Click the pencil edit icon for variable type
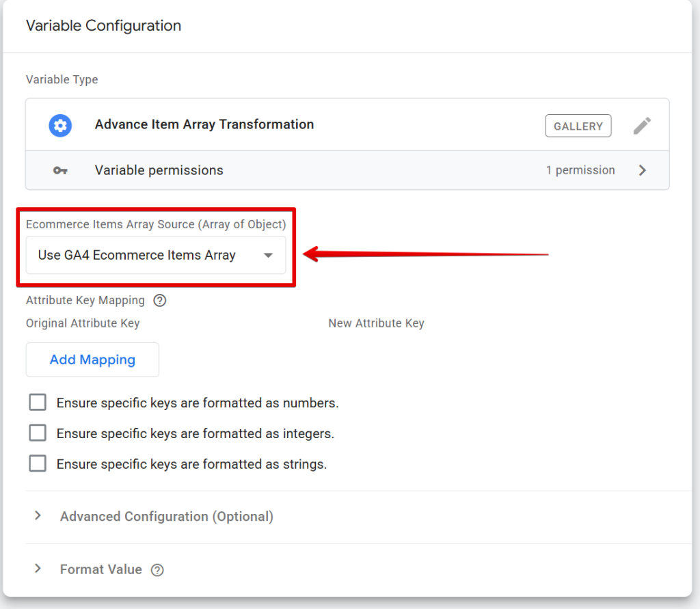700x609 pixels. (642, 126)
